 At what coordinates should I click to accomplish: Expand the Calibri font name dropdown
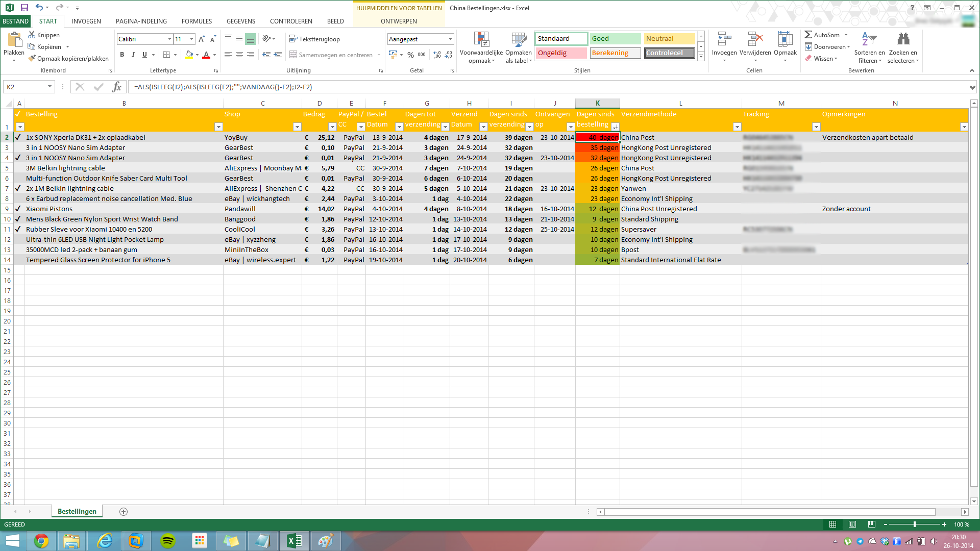pos(169,39)
